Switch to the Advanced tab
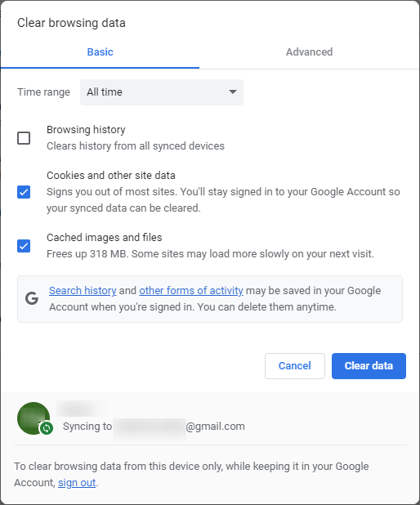The width and height of the screenshot is (420, 505). [x=309, y=51]
